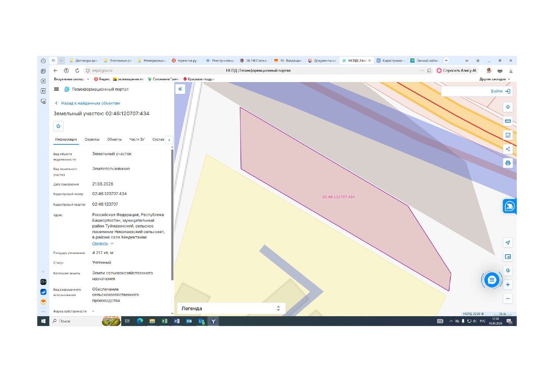554x392 pixels.
Task: Open browser downloads
Action: click(x=511, y=71)
